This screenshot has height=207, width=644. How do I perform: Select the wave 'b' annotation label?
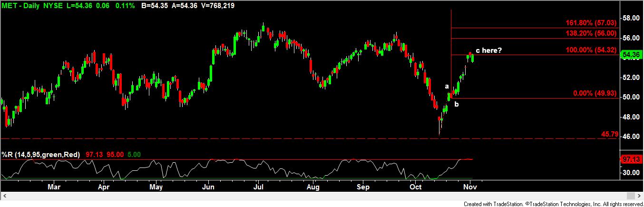456,104
